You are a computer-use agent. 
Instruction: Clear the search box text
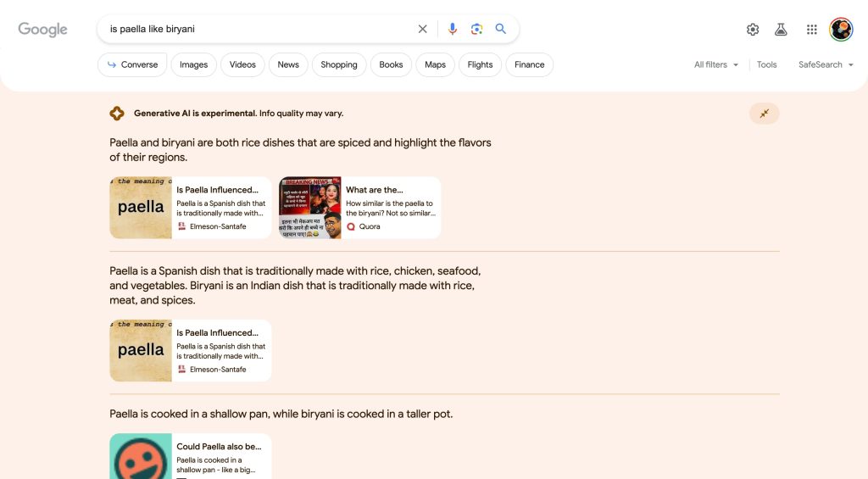(422, 29)
